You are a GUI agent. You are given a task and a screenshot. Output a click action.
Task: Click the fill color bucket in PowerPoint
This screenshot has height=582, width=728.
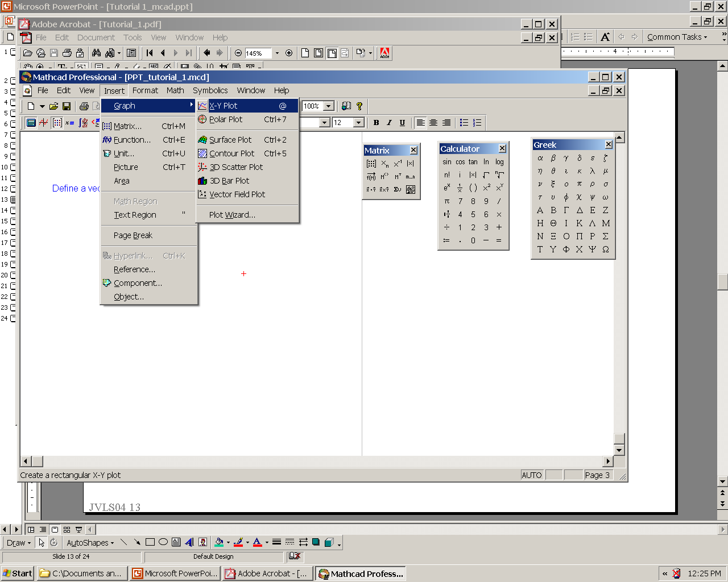[219, 543]
